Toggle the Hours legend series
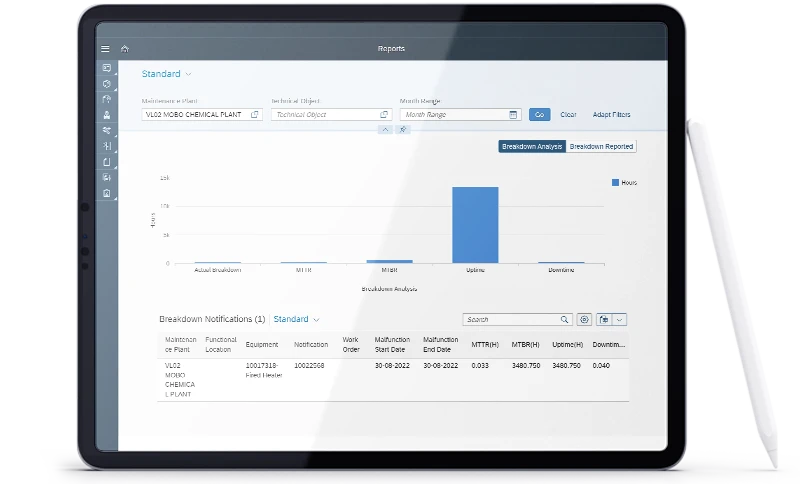 624,183
